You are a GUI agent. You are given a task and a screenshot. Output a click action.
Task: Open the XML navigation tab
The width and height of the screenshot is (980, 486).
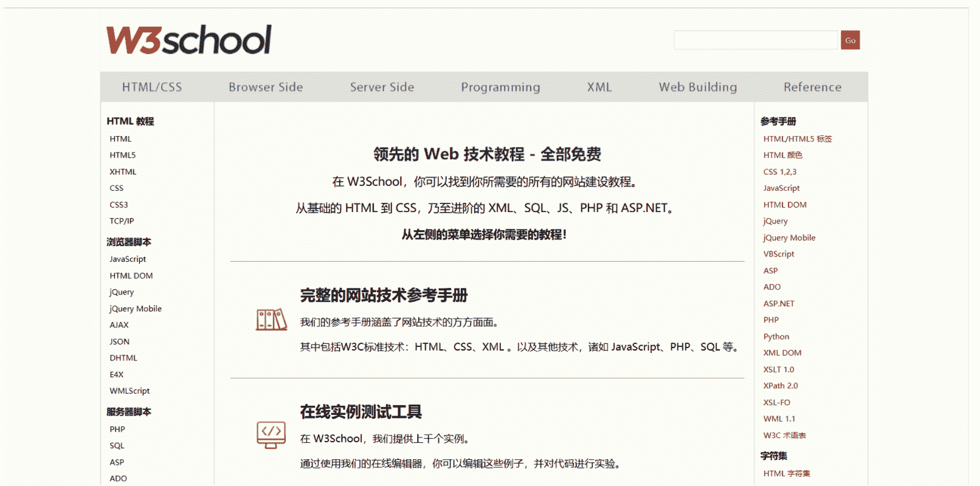tap(599, 87)
